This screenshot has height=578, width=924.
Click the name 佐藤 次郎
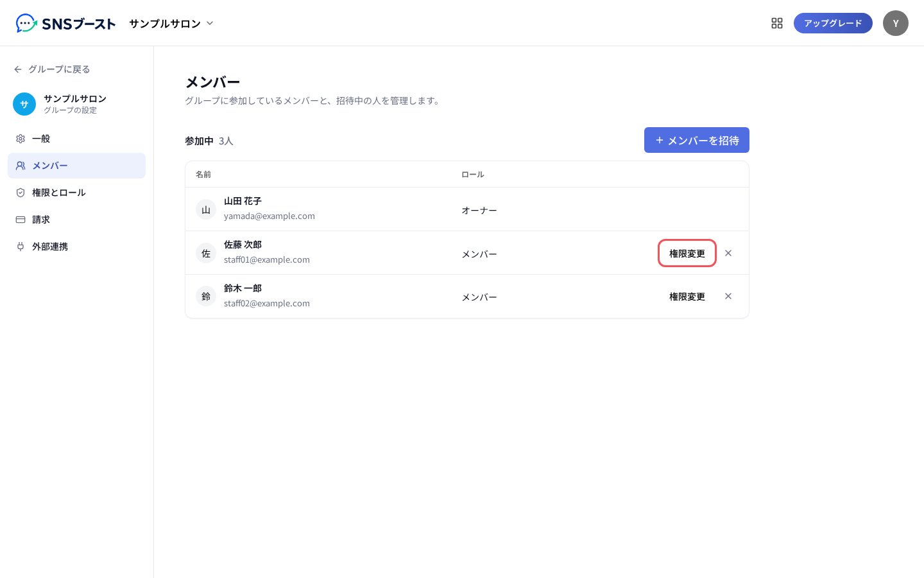(x=243, y=245)
